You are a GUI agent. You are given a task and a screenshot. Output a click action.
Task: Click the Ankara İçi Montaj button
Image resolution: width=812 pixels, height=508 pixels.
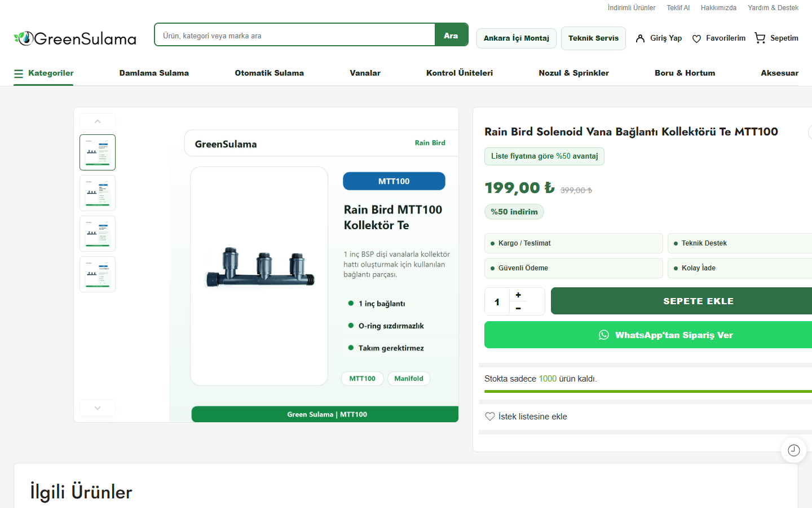coord(517,38)
